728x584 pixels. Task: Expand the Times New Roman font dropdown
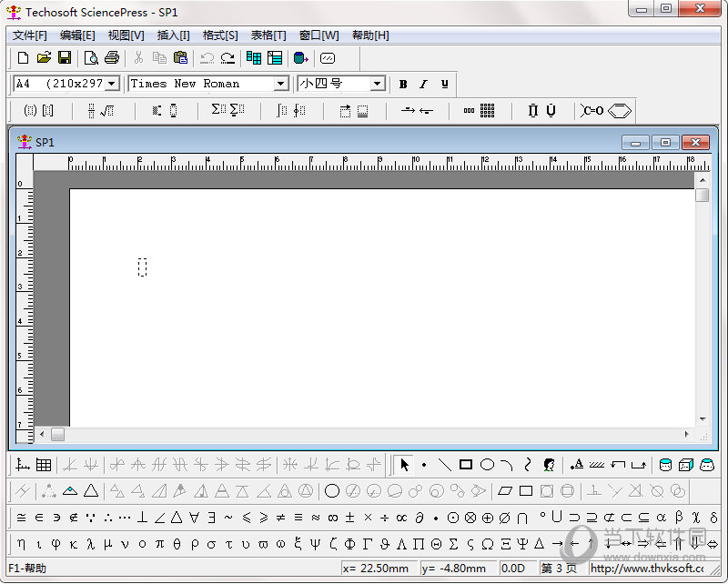[281, 84]
